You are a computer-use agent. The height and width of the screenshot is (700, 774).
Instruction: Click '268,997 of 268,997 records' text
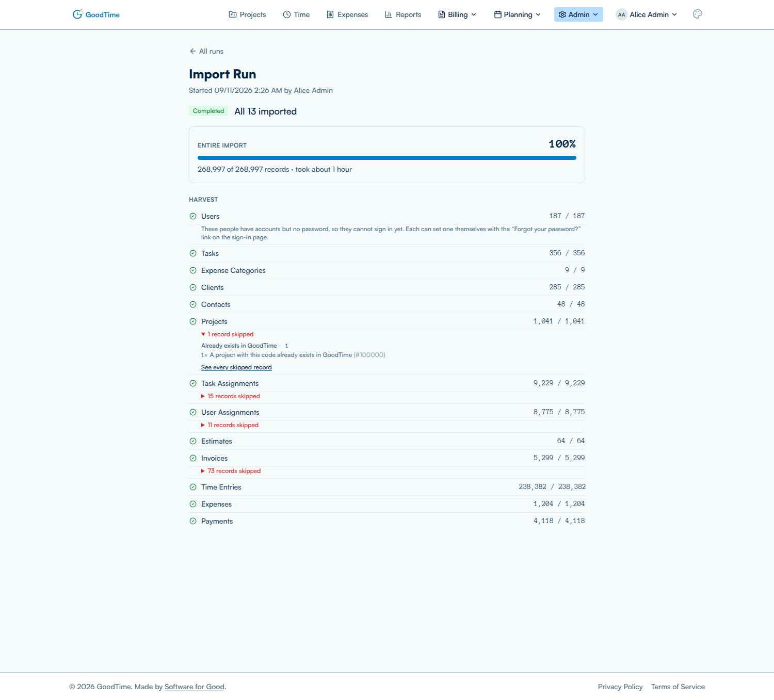tap(244, 169)
